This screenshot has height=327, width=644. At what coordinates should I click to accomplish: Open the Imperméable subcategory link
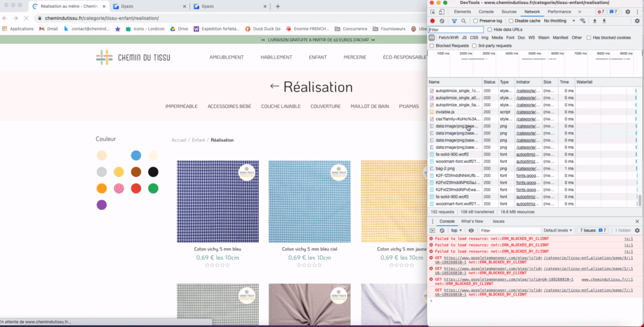click(181, 106)
